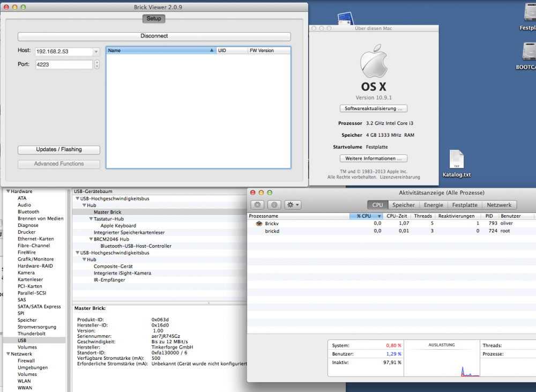Open the gear action menu
536x392 pixels.
(x=293, y=205)
